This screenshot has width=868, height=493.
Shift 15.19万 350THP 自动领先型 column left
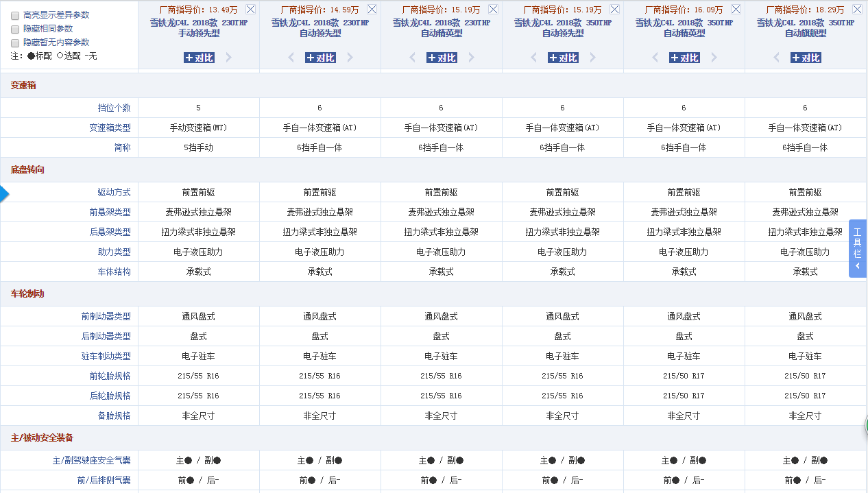tap(533, 58)
